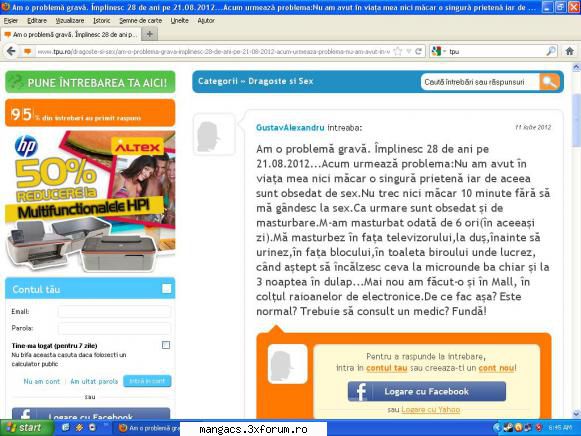The width and height of the screenshot is (581, 436).
Task: Click Logare cu Yahoo link
Action: pyautogui.click(x=431, y=409)
